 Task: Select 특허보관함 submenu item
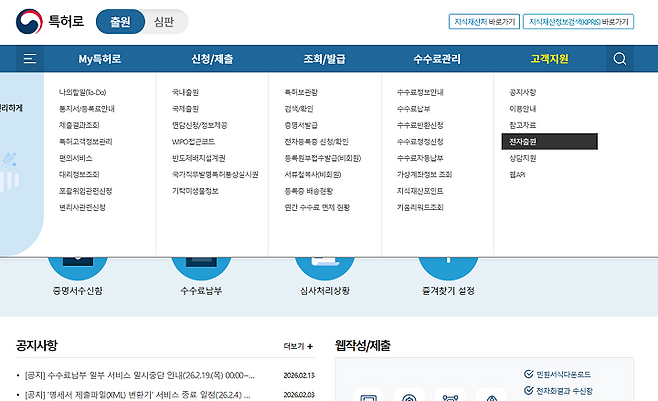301,92
